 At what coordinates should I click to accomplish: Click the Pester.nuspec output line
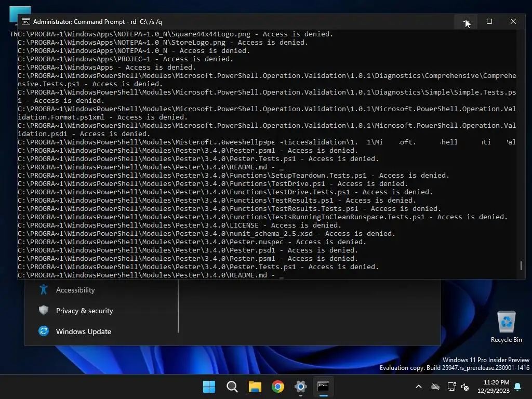192,242
